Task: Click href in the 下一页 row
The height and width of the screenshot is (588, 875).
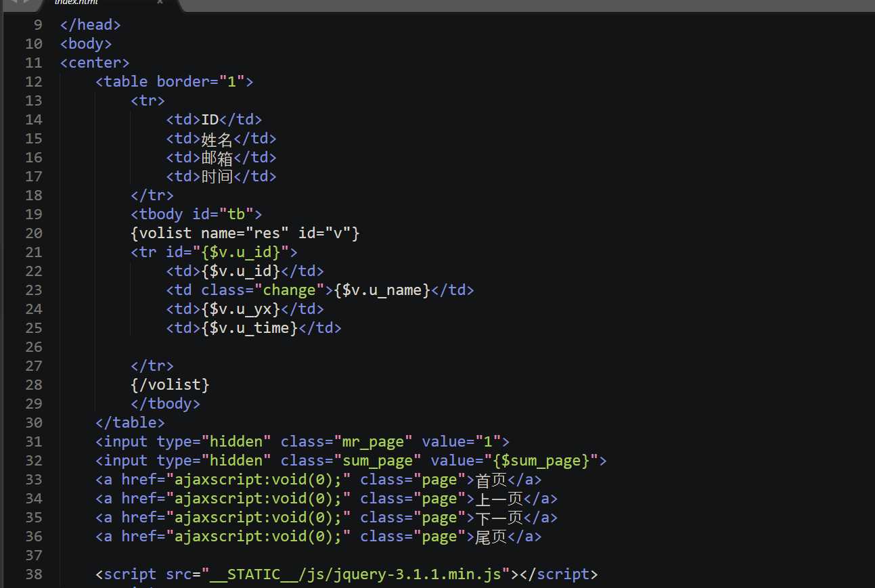Action: [x=139, y=518]
